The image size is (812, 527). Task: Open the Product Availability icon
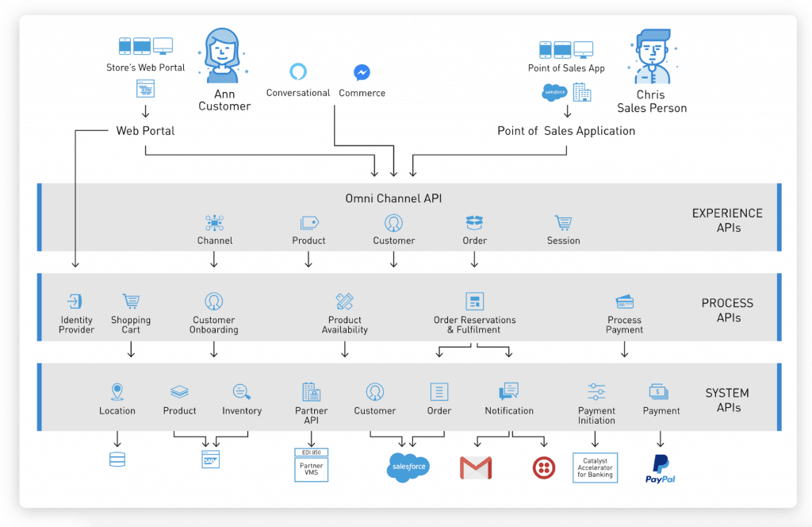pyautogui.click(x=344, y=302)
